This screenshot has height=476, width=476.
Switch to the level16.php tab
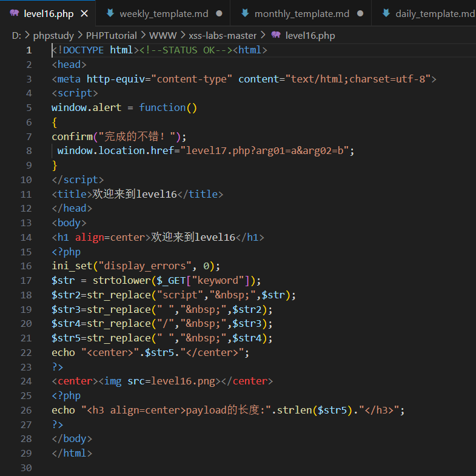48,14
